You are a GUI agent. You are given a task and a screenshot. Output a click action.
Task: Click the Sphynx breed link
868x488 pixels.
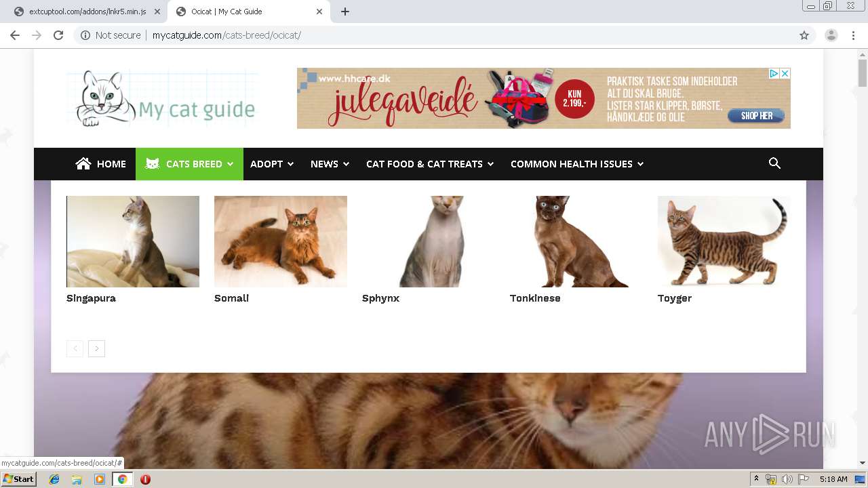click(380, 298)
